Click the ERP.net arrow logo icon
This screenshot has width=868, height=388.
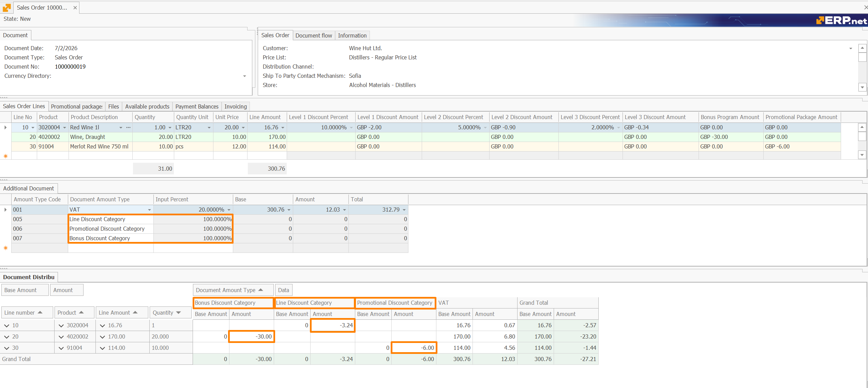7,7
